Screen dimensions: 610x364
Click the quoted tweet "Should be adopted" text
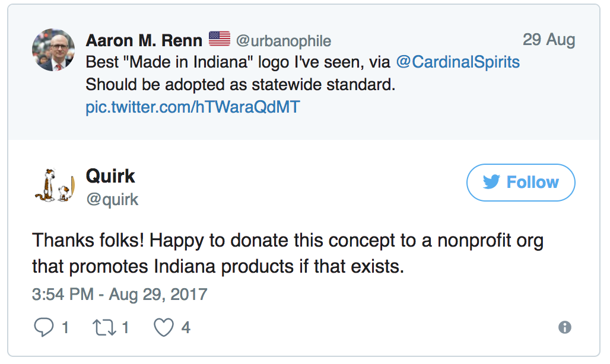coord(240,85)
